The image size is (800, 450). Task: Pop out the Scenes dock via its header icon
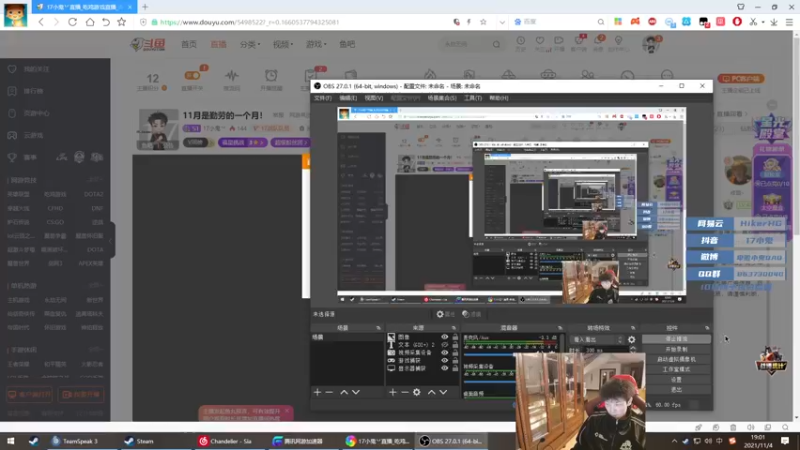point(378,328)
